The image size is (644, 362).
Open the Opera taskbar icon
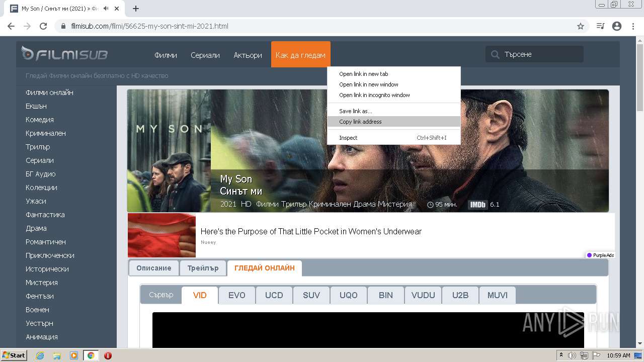click(x=108, y=355)
